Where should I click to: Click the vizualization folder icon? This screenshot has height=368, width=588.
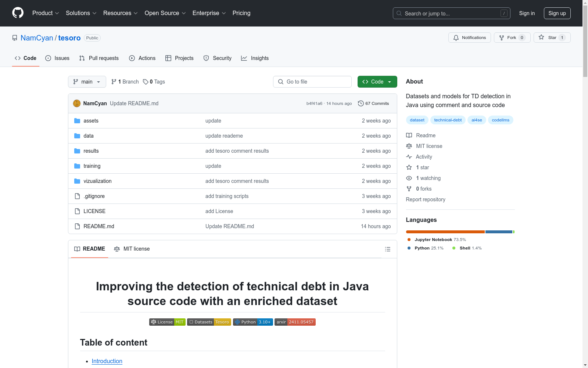click(x=77, y=181)
